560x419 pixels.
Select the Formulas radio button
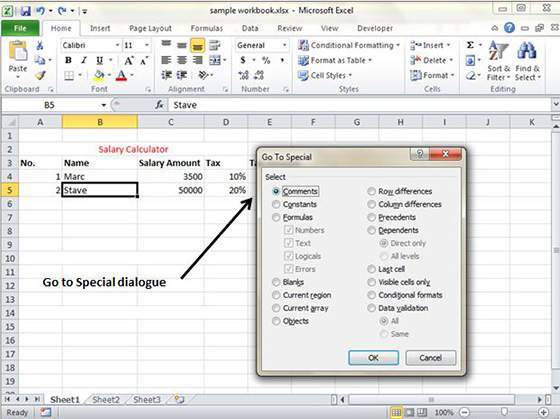[276, 217]
